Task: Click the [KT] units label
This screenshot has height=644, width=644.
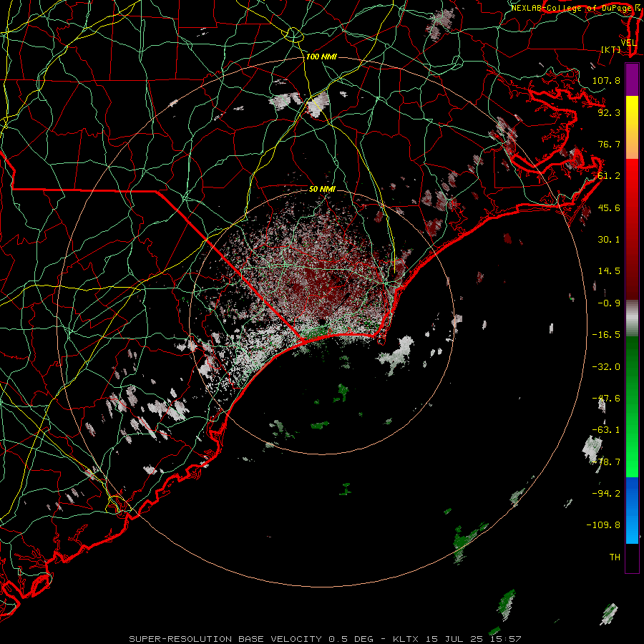Action: pos(611,50)
